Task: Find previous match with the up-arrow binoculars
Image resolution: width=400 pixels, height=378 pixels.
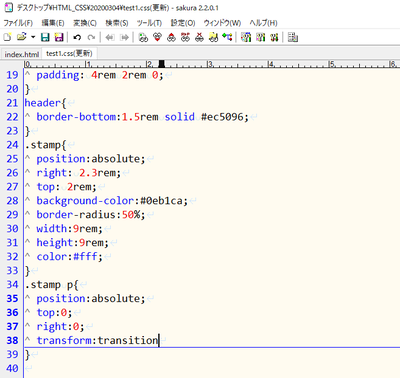Action: [x=171, y=37]
